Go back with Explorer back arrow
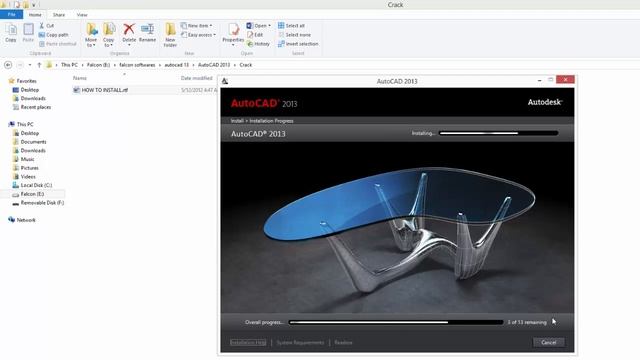The width and height of the screenshot is (640, 360). coord(8,65)
